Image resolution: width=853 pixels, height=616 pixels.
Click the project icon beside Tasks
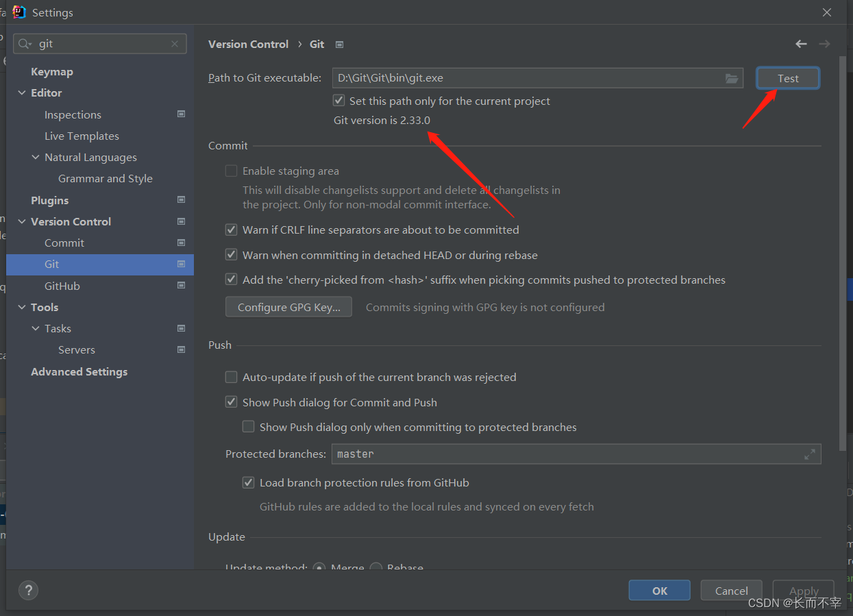[x=181, y=328]
